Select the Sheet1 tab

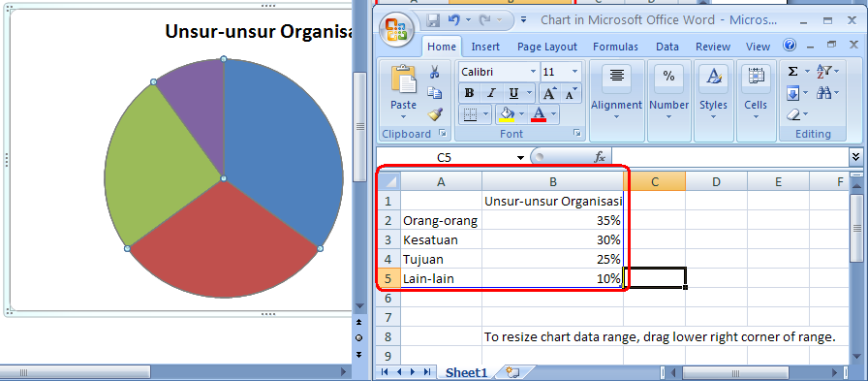(x=466, y=372)
